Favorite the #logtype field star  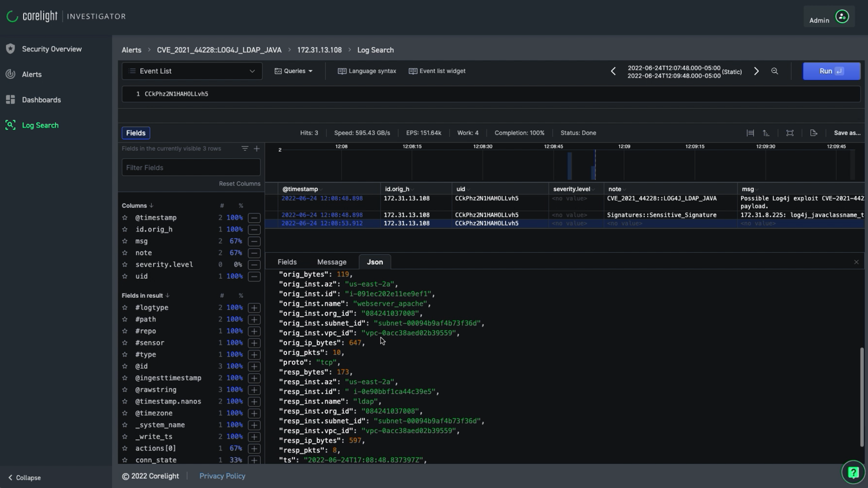point(125,308)
